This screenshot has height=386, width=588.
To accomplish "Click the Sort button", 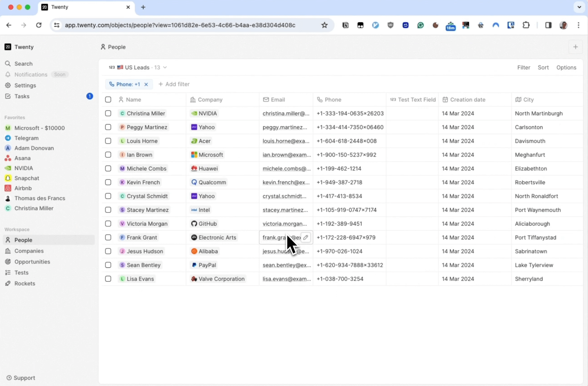I will point(543,67).
